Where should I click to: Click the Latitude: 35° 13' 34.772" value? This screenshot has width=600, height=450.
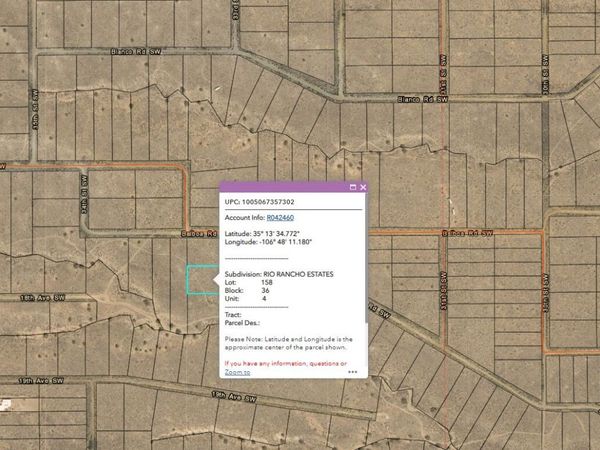pos(262,234)
